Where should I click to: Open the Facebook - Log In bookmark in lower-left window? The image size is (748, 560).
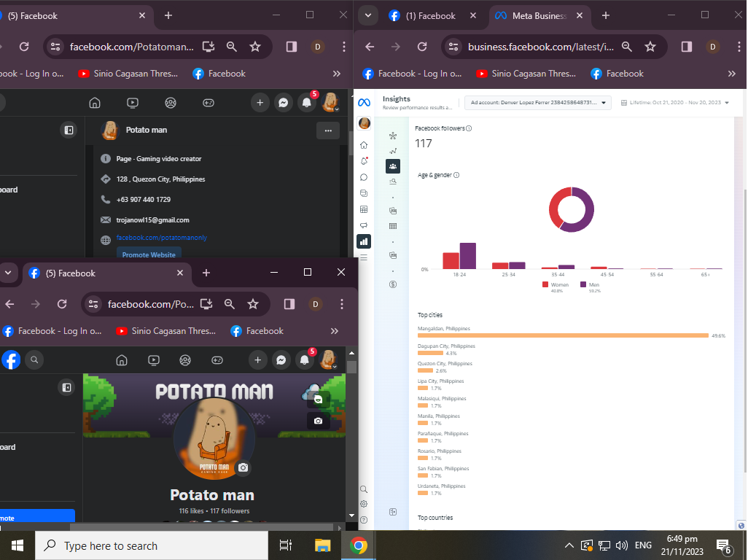52,330
